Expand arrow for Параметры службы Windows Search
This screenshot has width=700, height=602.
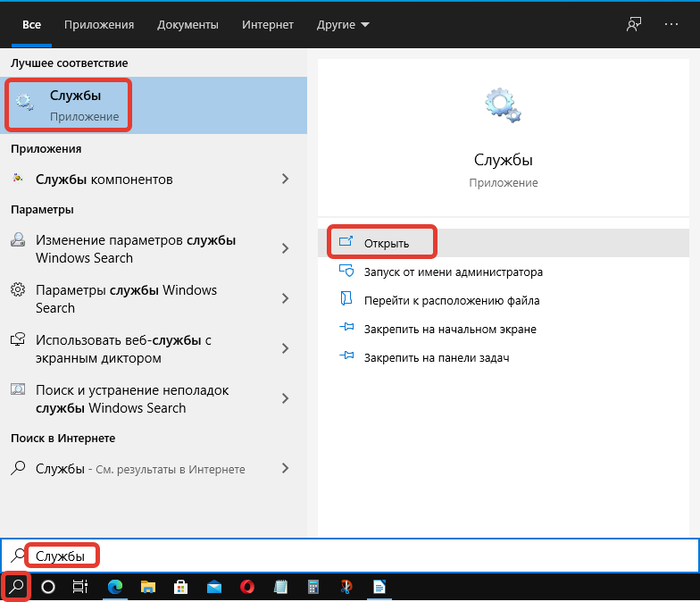pos(286,298)
